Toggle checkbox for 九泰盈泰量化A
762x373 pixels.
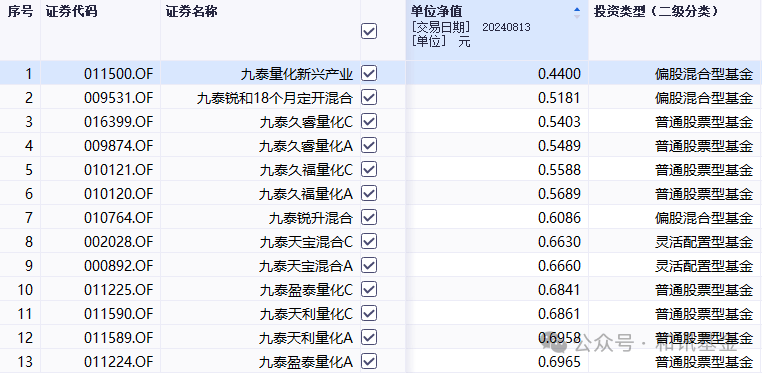(369, 362)
